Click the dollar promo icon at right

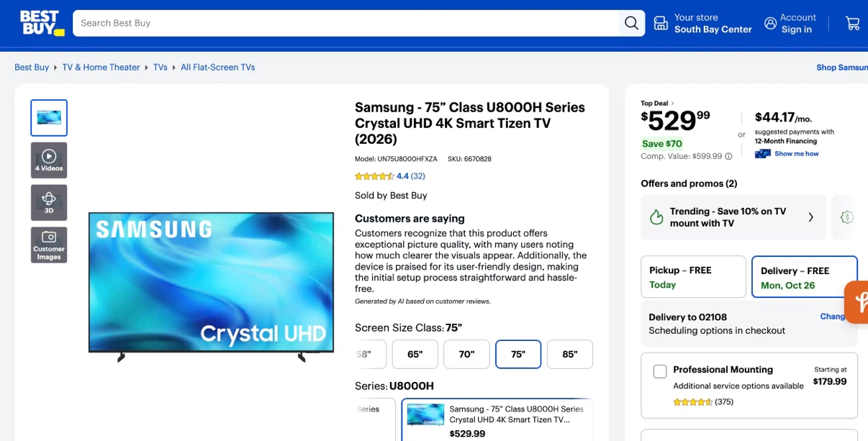[847, 217]
